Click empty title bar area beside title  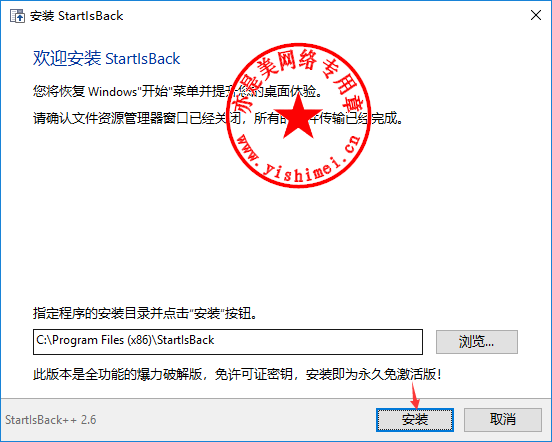pyautogui.click(x=317, y=16)
